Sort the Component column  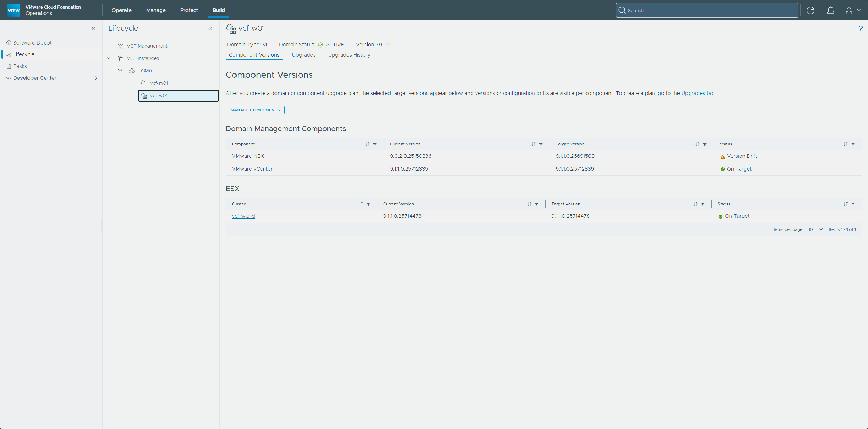(367, 144)
